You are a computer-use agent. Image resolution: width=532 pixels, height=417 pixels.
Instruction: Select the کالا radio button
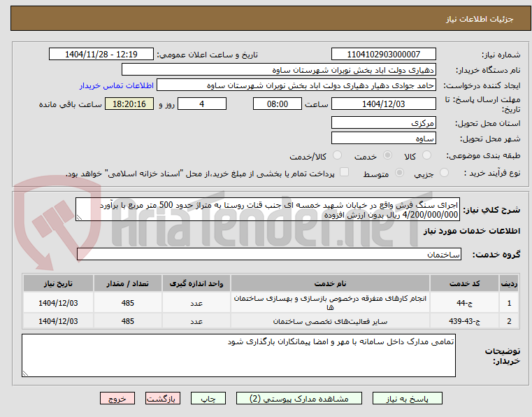point(426,155)
